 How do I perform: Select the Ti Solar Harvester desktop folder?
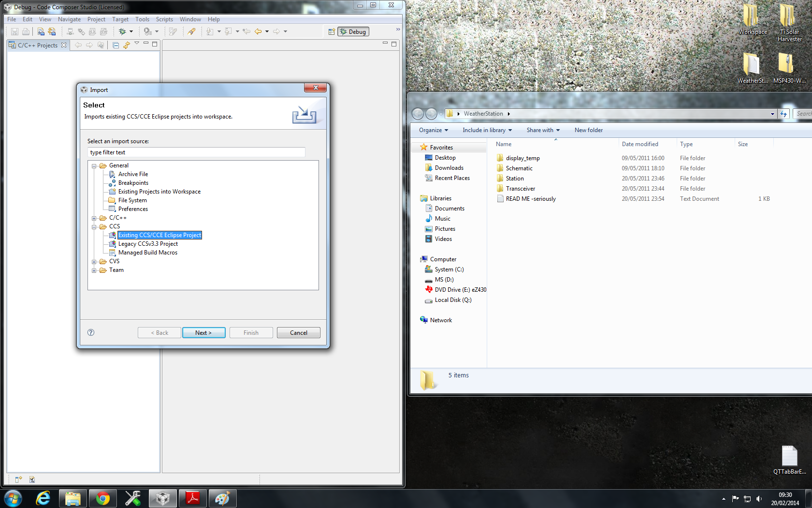click(x=789, y=23)
